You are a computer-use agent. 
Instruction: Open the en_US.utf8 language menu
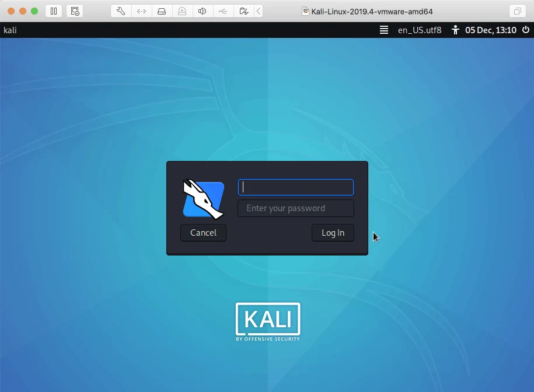[x=420, y=30]
